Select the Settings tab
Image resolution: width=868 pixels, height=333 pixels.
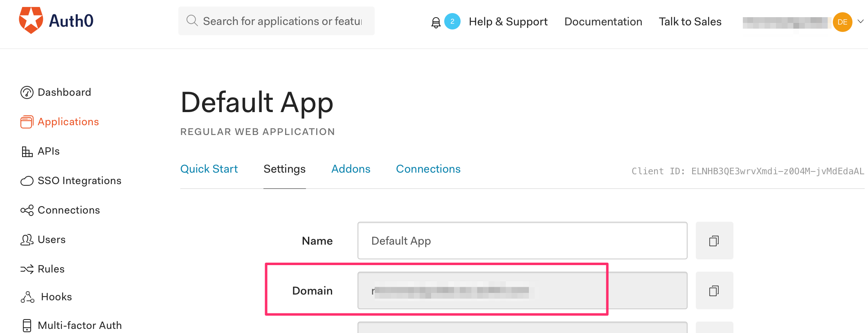click(285, 169)
